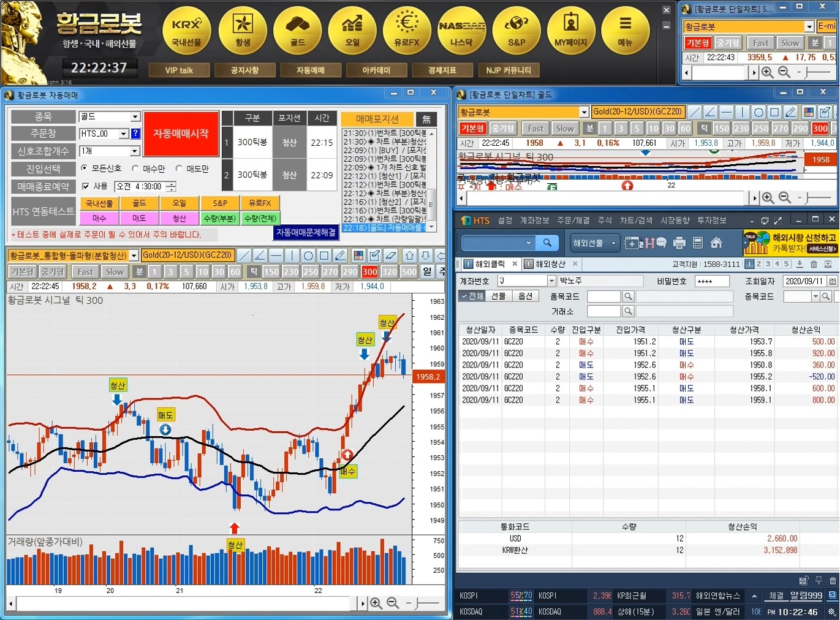This screenshot has height=620, width=840.
Task: Select angle line tool in bottom-left chart toolbar
Action: [x=260, y=255]
